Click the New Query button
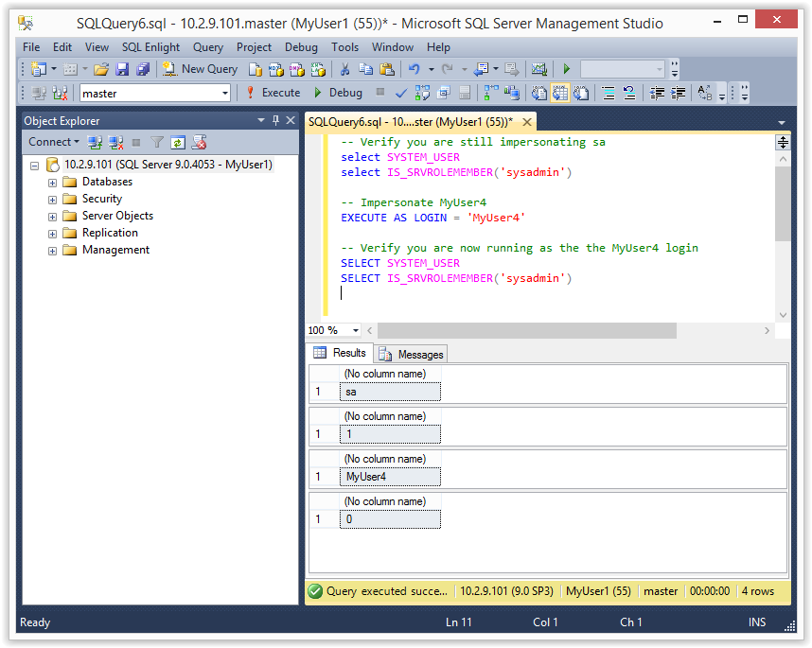Screen dimensions: 812x648 coord(200,69)
